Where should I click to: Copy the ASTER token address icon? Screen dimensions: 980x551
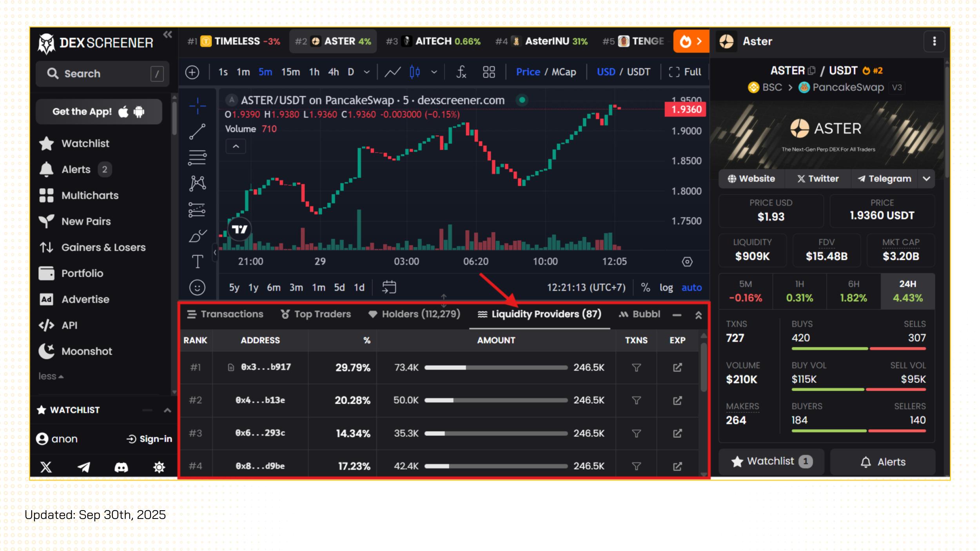pyautogui.click(x=812, y=71)
